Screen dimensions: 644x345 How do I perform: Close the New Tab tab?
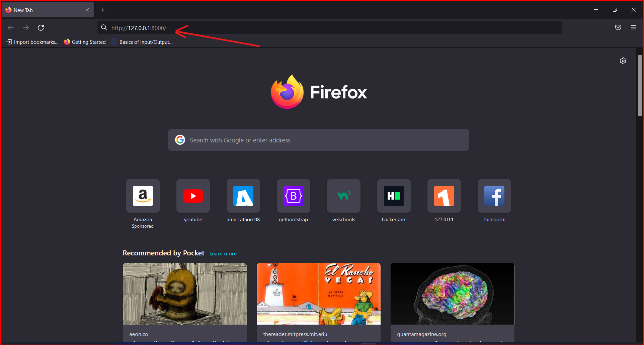point(87,10)
